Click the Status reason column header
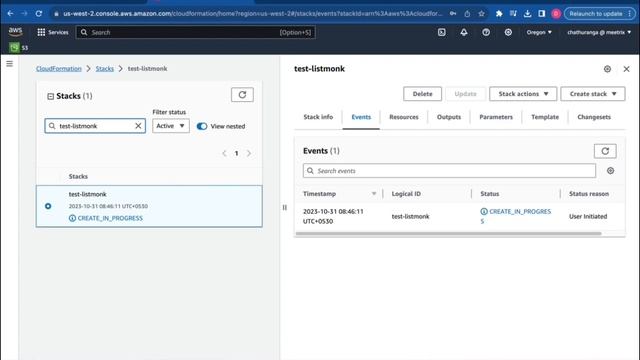Screen dimensions: 640x360 coord(589,193)
